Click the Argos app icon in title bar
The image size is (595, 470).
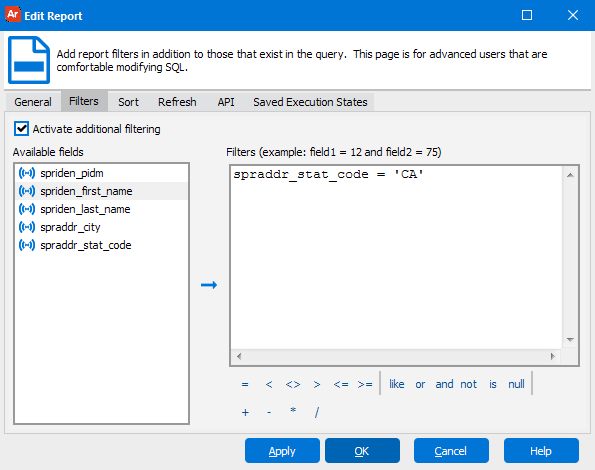(x=13, y=14)
